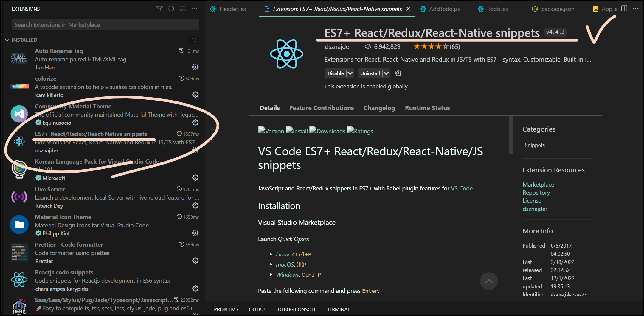Open manage gear for Reactjs code snippets

tap(195, 288)
